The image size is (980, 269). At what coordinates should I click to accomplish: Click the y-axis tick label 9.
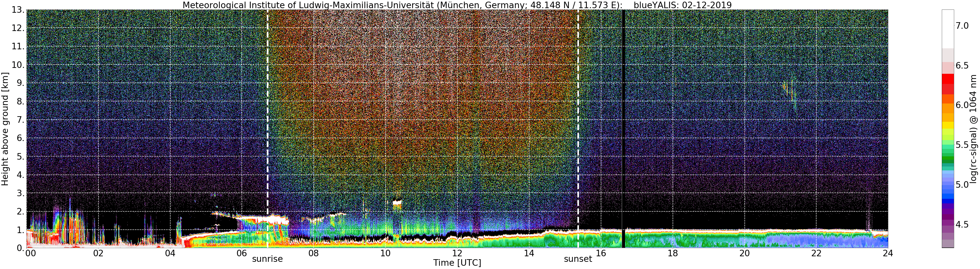point(20,83)
